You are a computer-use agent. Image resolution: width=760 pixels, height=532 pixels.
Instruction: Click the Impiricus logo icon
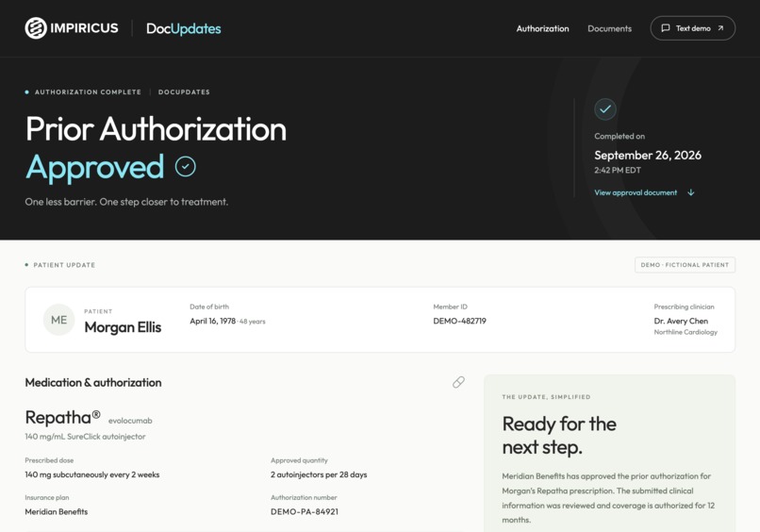[x=36, y=28]
